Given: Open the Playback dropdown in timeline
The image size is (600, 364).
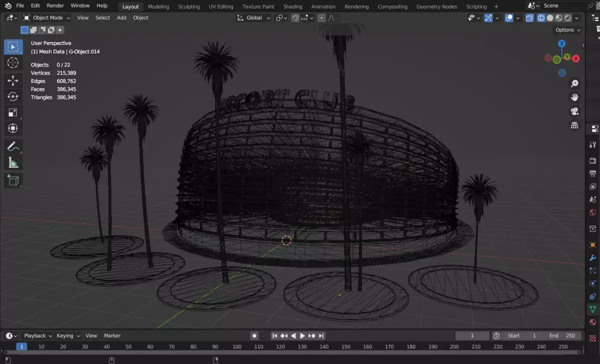Looking at the screenshot, I should (38, 336).
